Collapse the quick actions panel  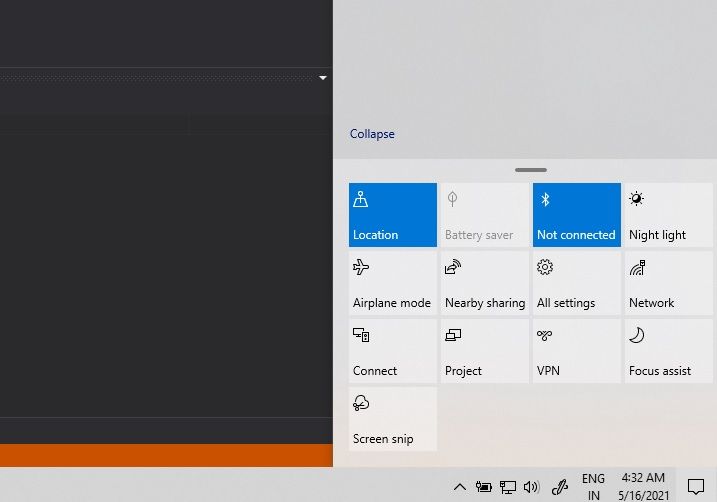[x=372, y=134]
